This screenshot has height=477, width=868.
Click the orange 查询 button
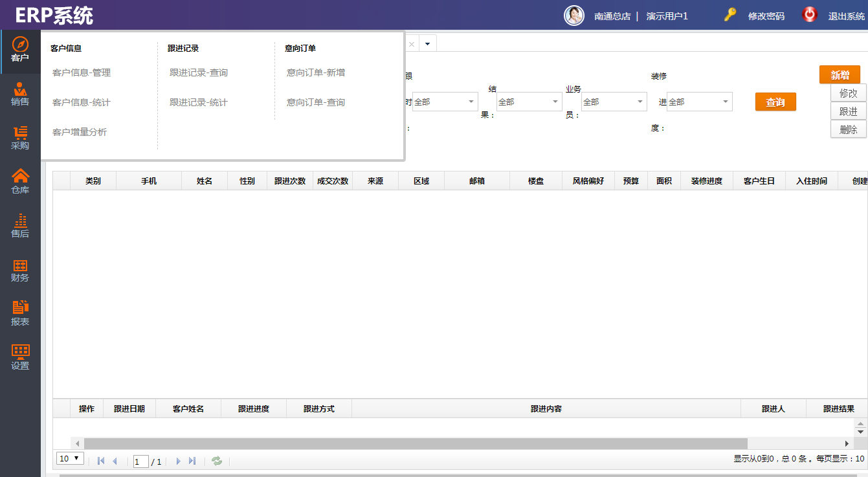[x=775, y=102]
